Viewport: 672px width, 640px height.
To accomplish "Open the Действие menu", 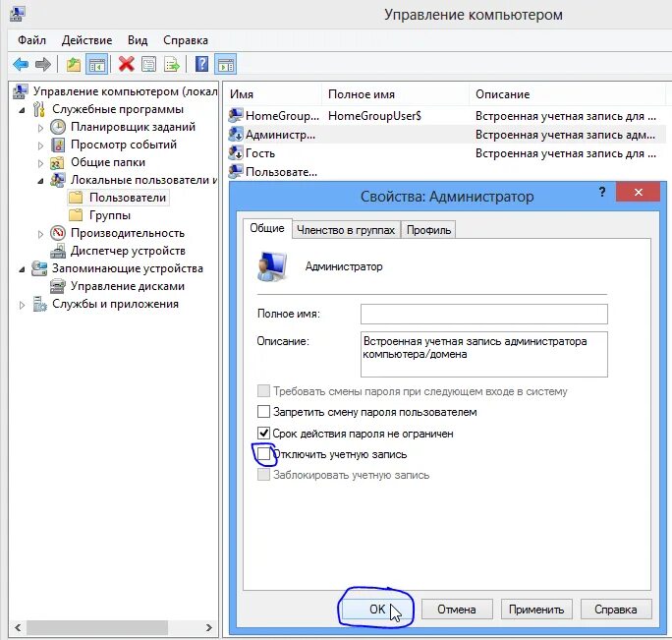I will tap(87, 40).
